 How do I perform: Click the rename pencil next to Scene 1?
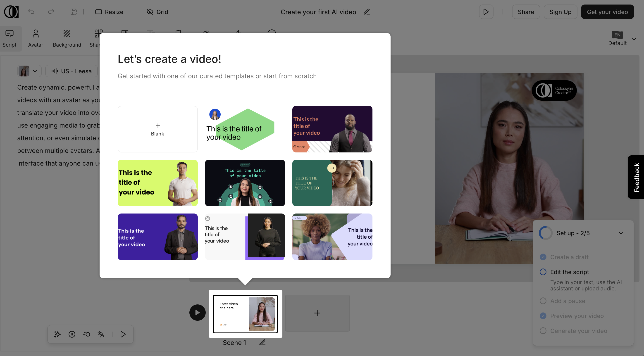point(262,342)
